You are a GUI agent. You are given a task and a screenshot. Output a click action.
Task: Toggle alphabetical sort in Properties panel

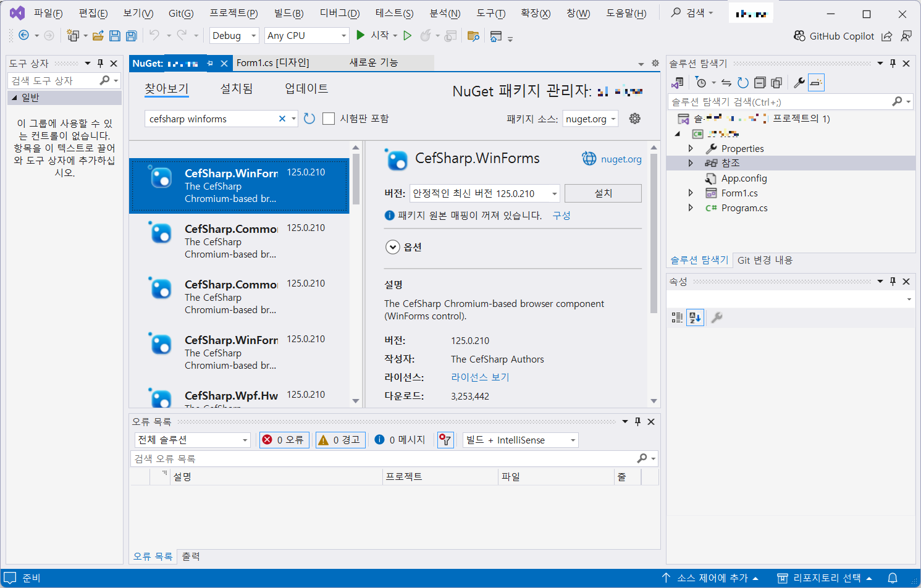(695, 317)
